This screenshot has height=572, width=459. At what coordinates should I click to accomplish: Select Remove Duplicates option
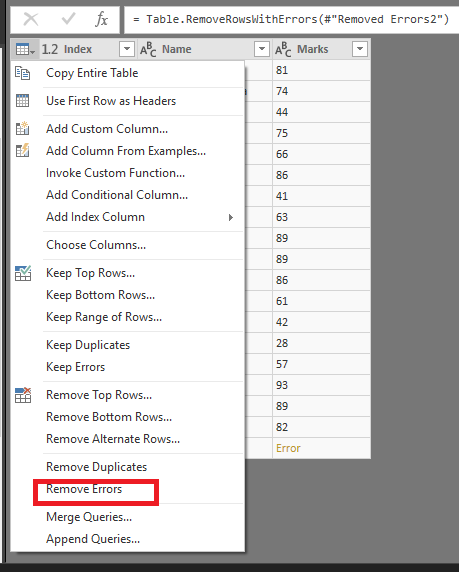(96, 467)
